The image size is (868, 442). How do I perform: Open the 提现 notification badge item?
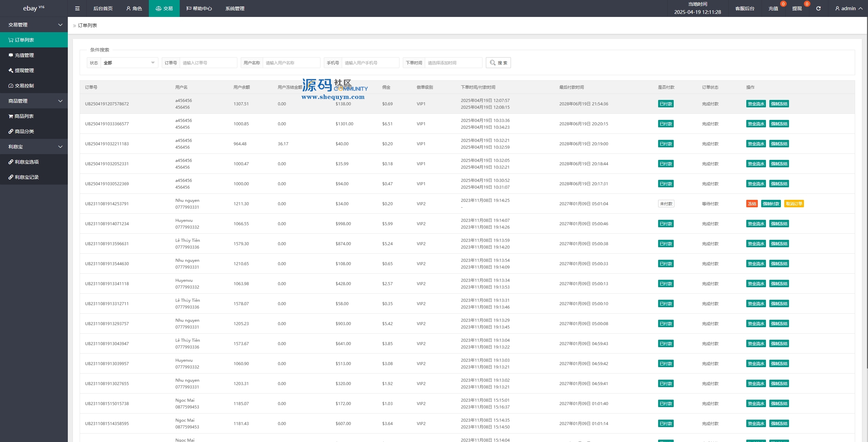click(797, 8)
